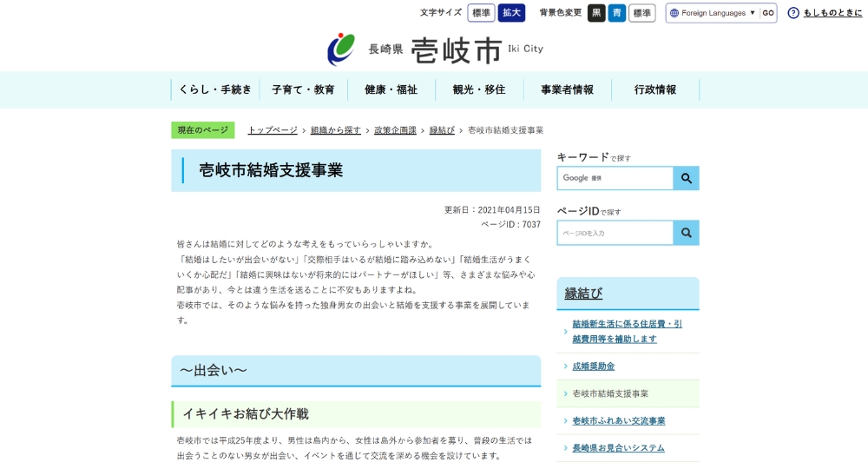Open the 成婚奨励金 sidebar link
The width and height of the screenshot is (868, 469).
tap(593, 367)
